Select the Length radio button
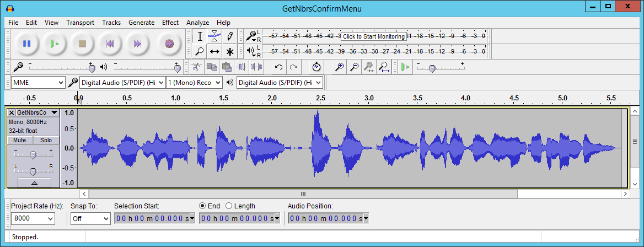The image size is (644, 247). coord(229,206)
